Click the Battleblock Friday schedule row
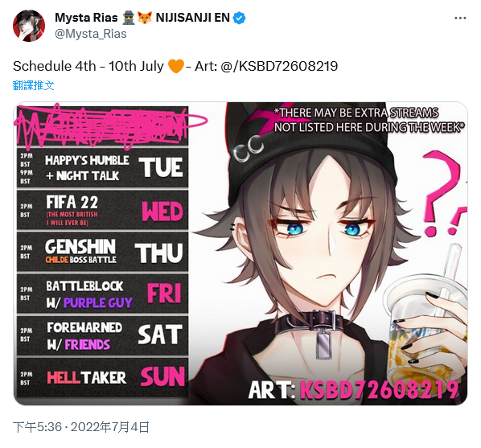 click(x=102, y=294)
